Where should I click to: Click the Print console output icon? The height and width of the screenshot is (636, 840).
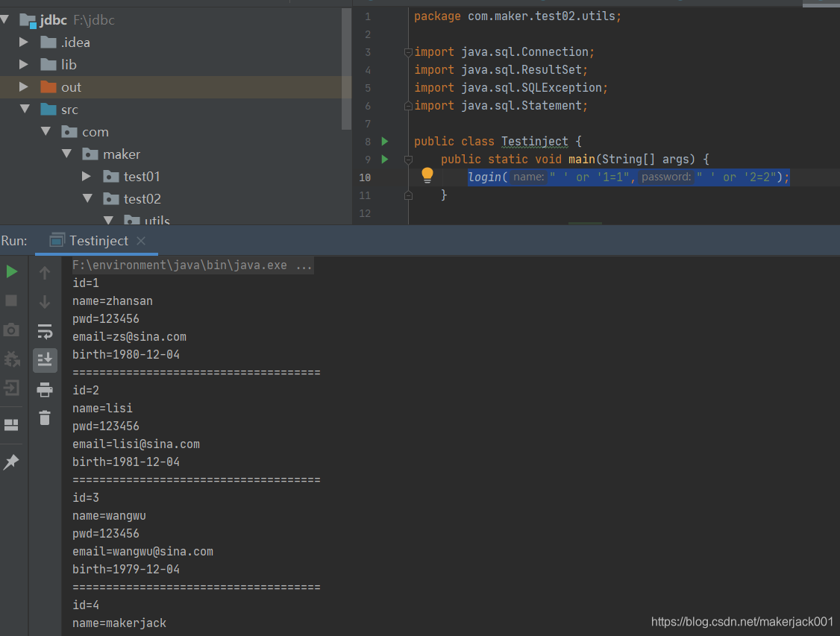[45, 389]
